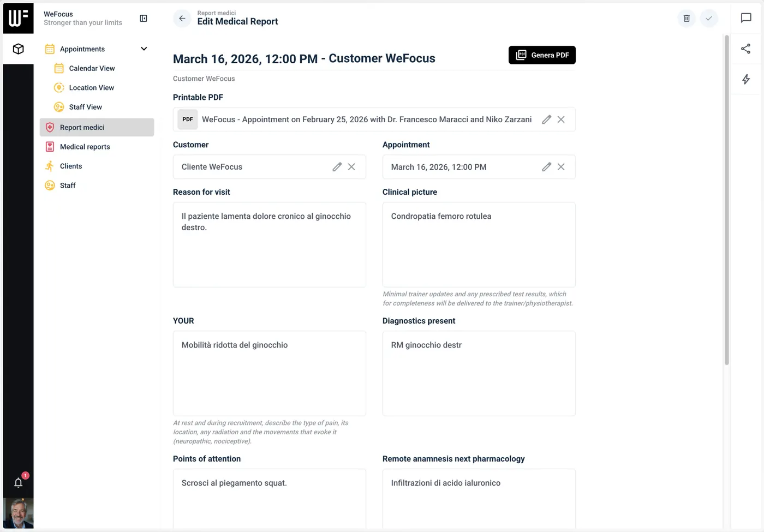764x532 pixels.
Task: Open notifications bell icon
Action: [19, 482]
